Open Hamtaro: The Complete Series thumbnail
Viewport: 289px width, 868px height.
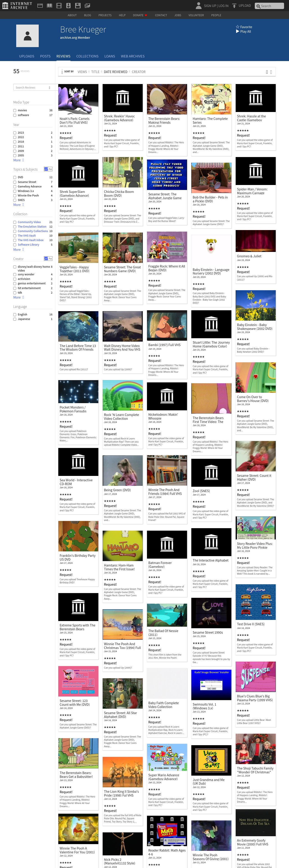tap(211, 99)
